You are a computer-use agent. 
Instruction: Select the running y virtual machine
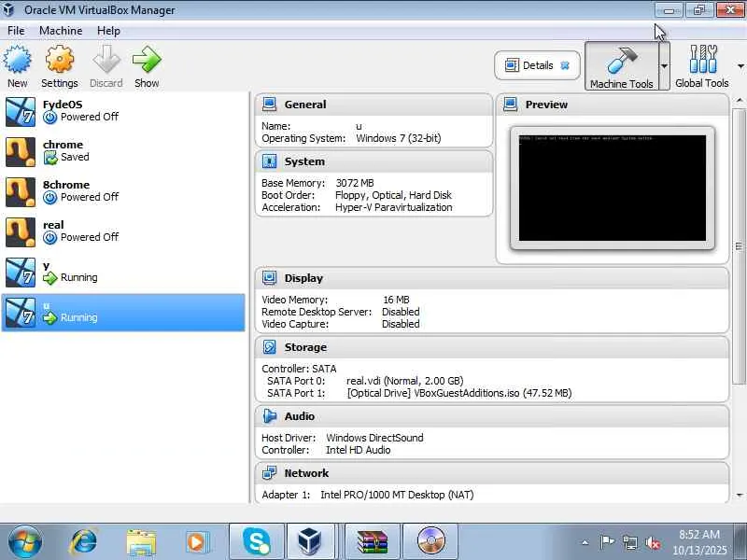coord(123,272)
